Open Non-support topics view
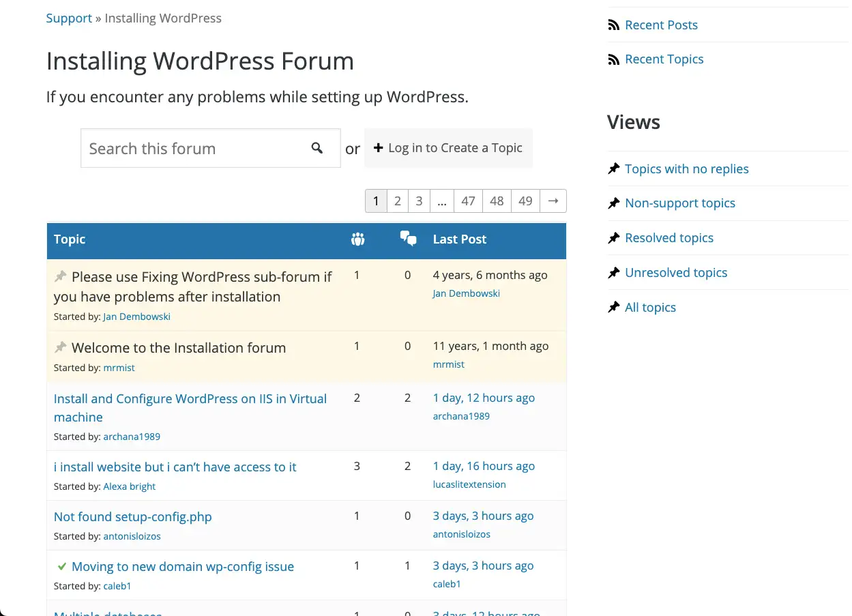The width and height of the screenshot is (852, 616). pos(680,203)
